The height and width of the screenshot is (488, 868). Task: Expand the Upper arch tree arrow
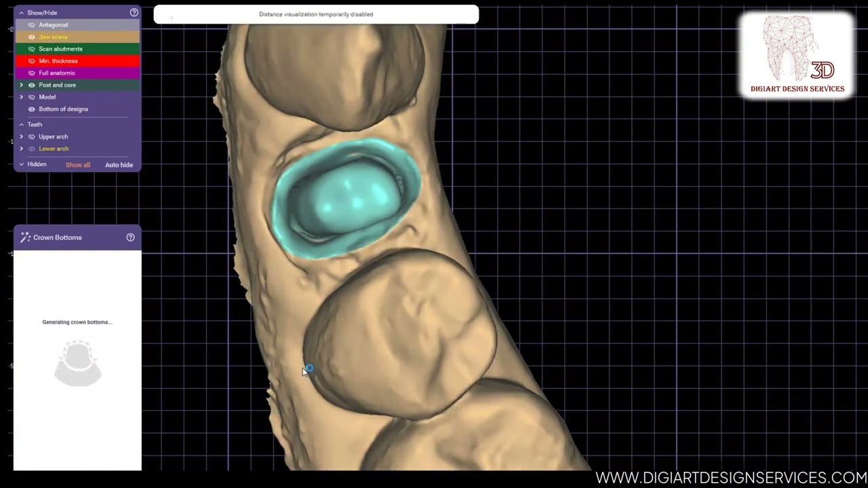[21, 137]
